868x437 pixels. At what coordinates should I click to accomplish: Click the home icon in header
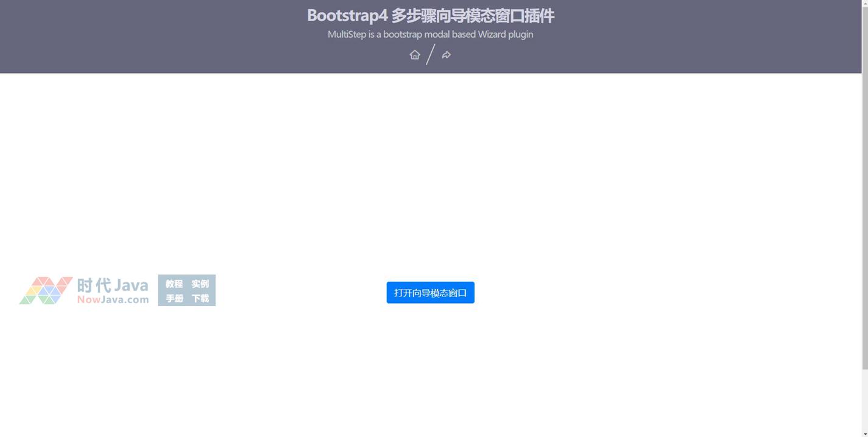[x=415, y=55]
